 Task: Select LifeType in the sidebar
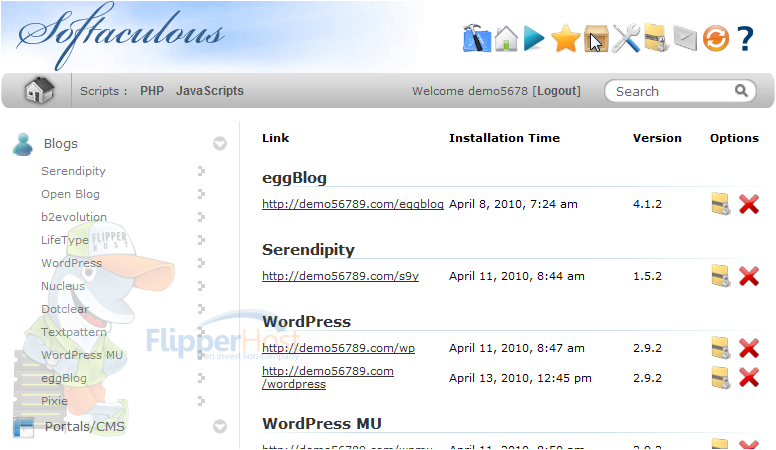tap(65, 240)
